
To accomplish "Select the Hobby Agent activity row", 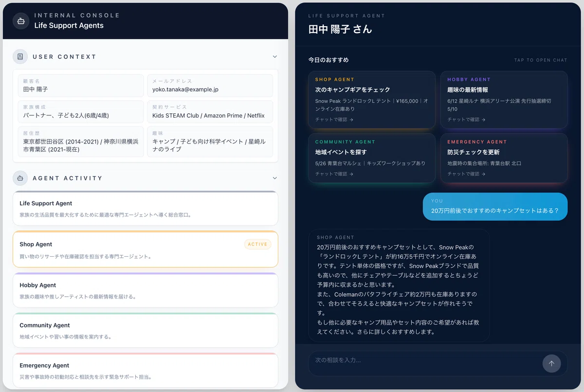I will point(146,290).
